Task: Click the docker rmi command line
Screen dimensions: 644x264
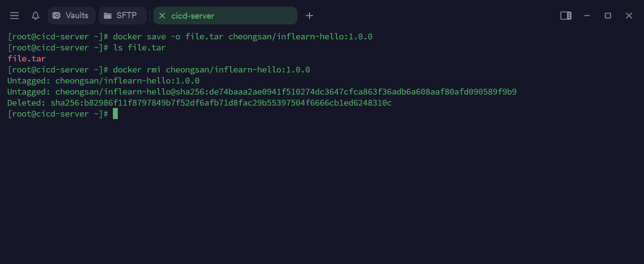Action: (211, 70)
